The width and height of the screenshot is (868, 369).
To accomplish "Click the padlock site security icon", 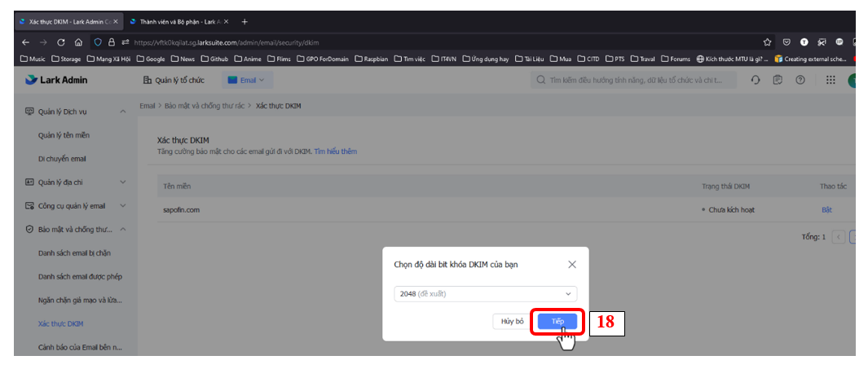I will (112, 42).
